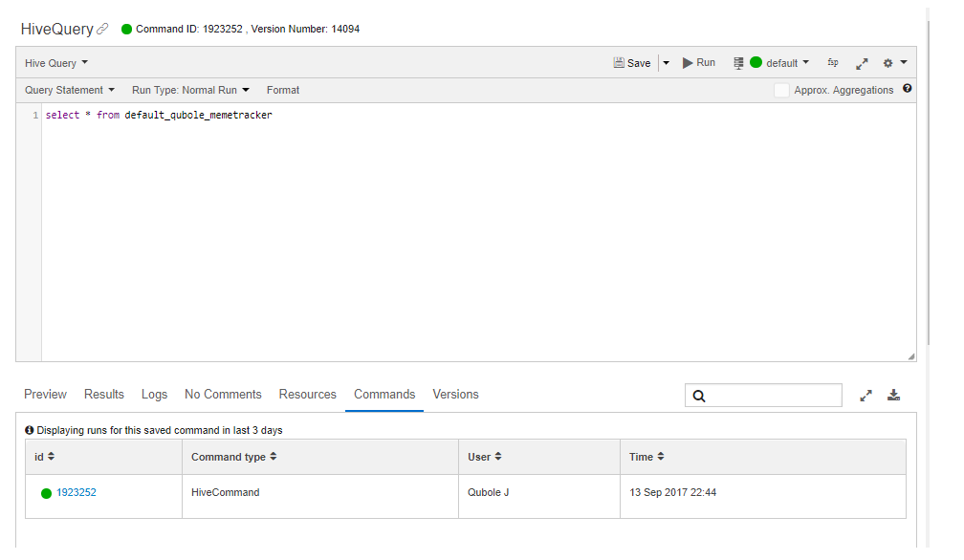Viewport: 964px width, 560px height.
Task: Open the Save options dropdown arrow
Action: tap(666, 63)
